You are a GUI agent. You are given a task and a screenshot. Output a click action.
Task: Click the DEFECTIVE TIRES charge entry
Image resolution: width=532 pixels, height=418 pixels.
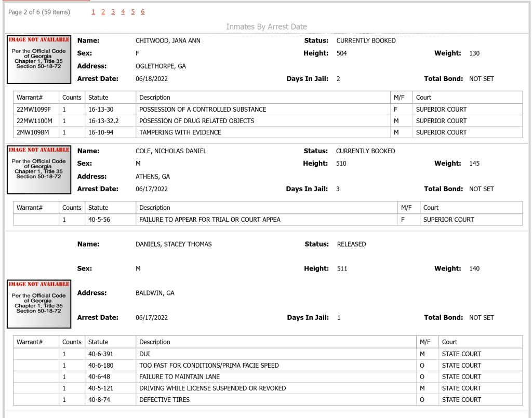click(164, 400)
